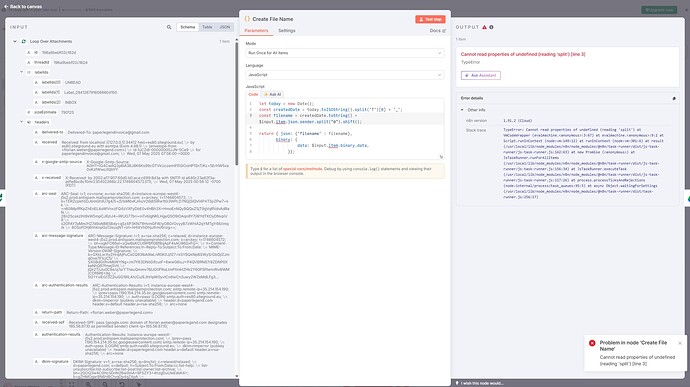Collapse the Loop Over Attachments tree
The height and width of the screenshot is (387, 690).
15,41
